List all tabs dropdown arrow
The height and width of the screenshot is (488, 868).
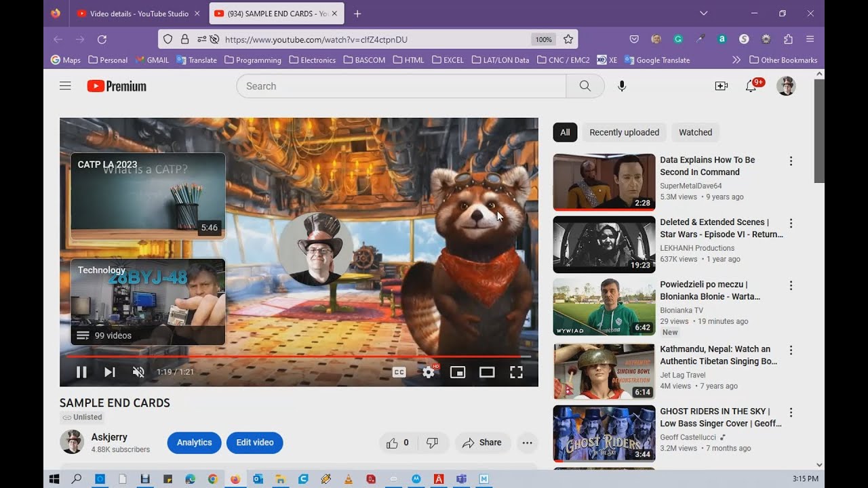(703, 14)
